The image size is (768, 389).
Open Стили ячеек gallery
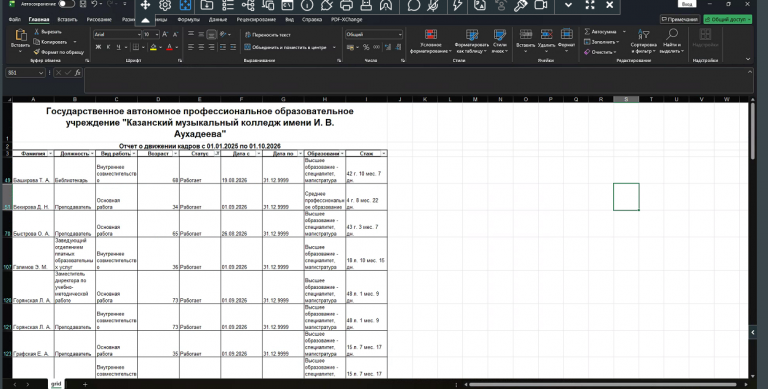[500, 41]
